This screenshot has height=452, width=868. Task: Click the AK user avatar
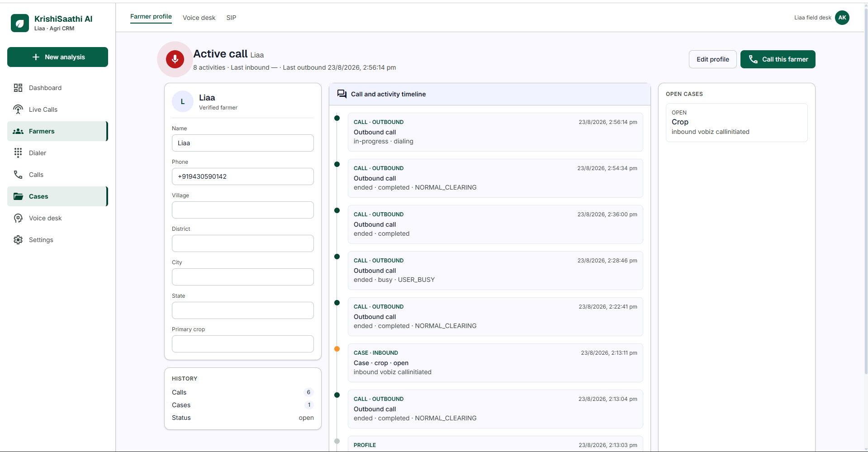[842, 18]
